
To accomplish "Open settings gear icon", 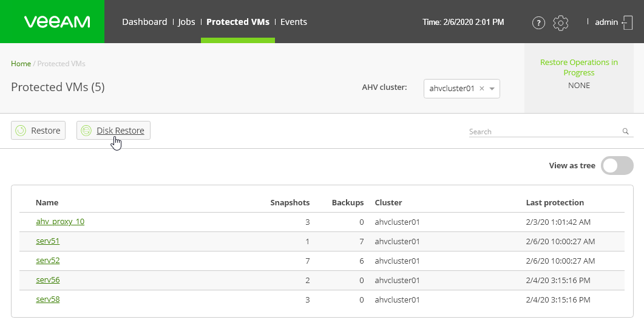I will (561, 22).
